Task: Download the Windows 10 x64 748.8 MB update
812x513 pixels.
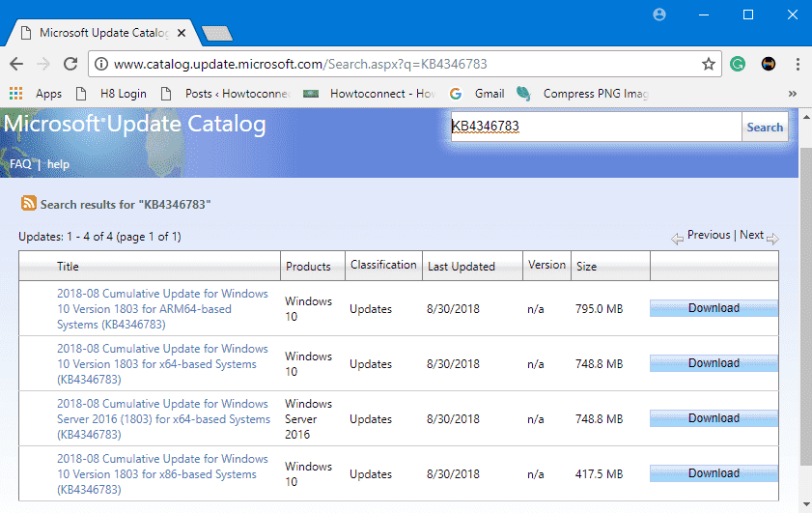Action: (714, 362)
